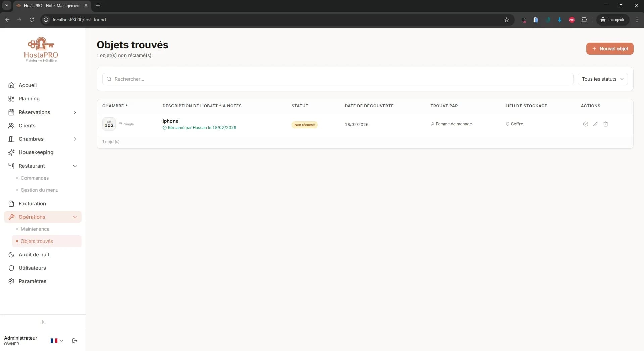The image size is (644, 351).
Task: Open the French language selector
Action: pyautogui.click(x=57, y=341)
